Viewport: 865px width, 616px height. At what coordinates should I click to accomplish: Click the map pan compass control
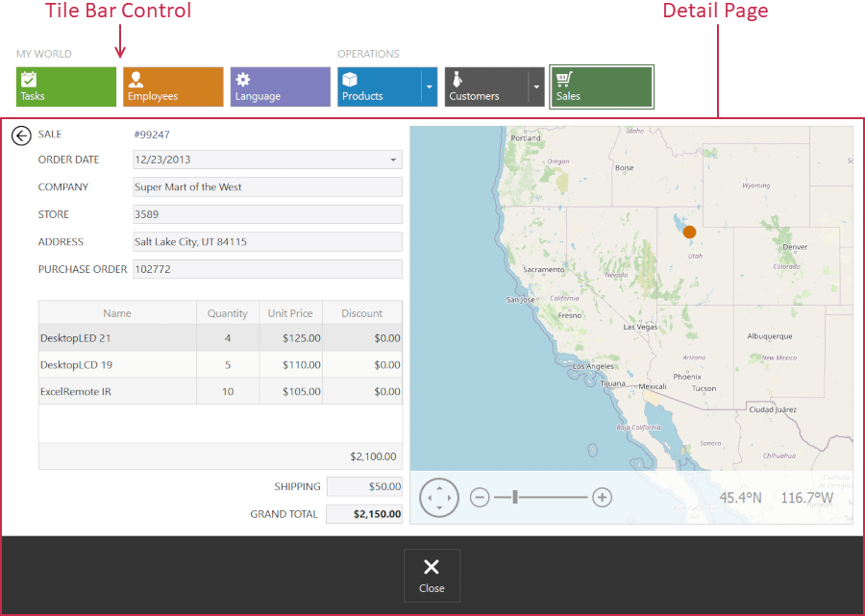[439, 497]
